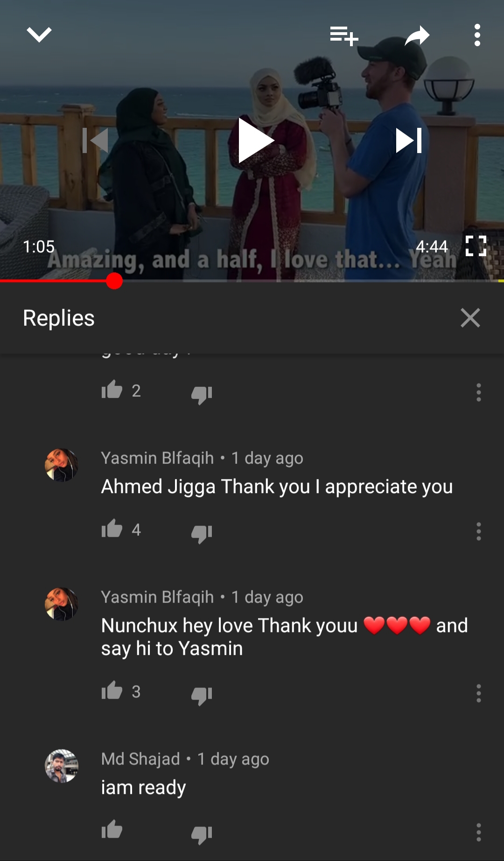Open the Md Shajad channel name
504x861 pixels.
click(x=140, y=759)
